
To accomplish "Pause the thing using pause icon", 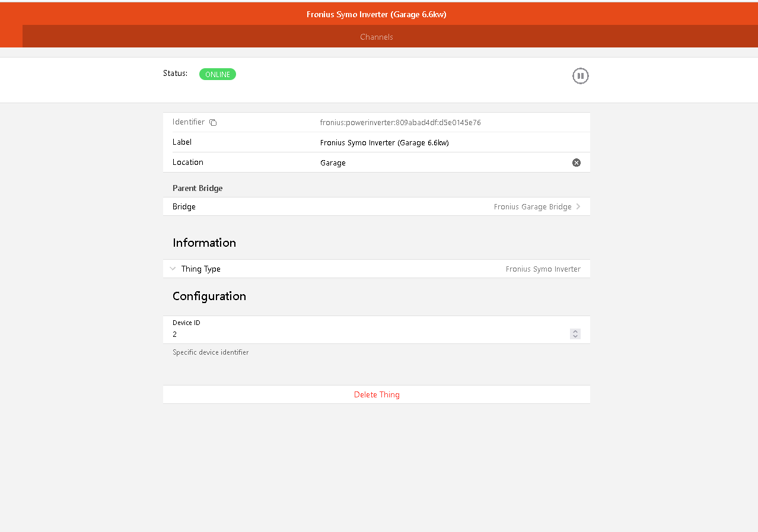I will [581, 76].
